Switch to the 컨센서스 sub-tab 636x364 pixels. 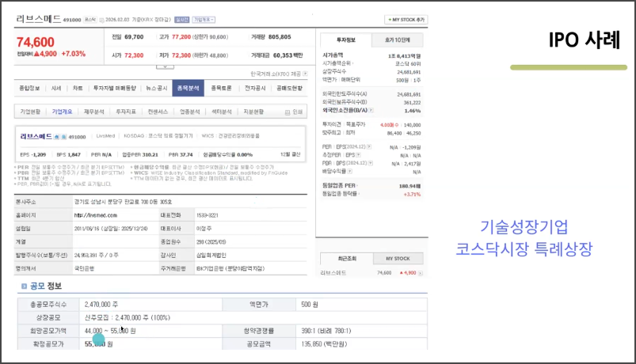pyautogui.click(x=158, y=112)
